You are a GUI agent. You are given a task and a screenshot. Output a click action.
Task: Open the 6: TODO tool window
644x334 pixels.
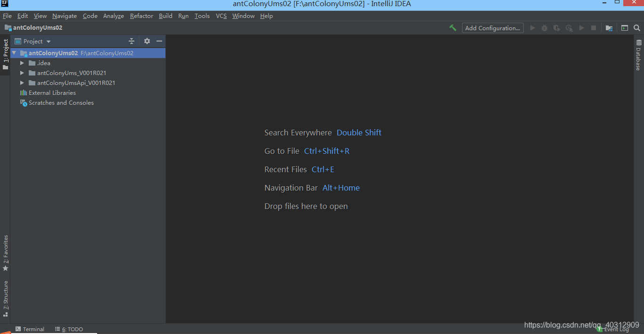click(x=69, y=329)
